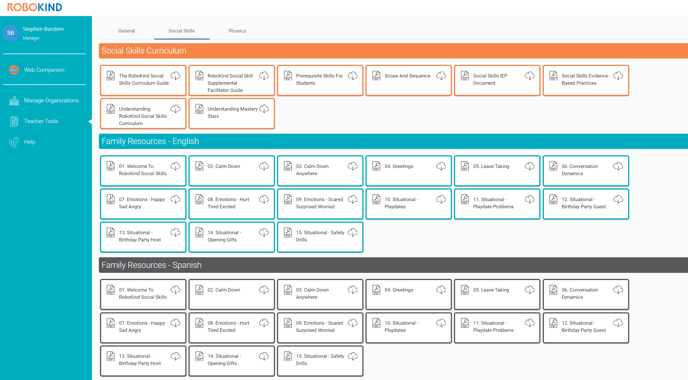Open English 09. Emotions - Scared Surprised Worried
The width and height of the screenshot is (688, 380).
coord(320,204)
